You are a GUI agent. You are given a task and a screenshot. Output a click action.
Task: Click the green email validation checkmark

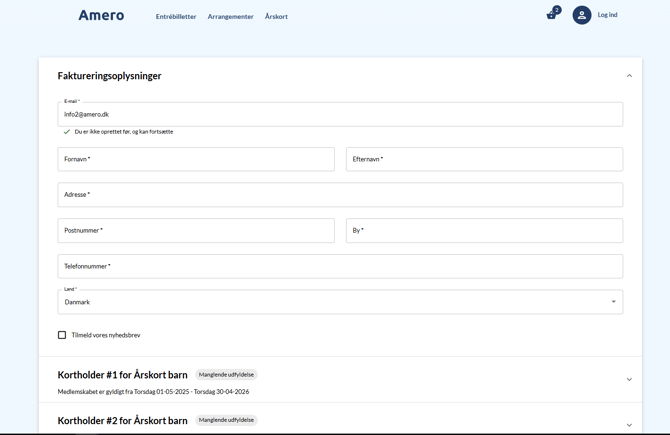(67, 132)
